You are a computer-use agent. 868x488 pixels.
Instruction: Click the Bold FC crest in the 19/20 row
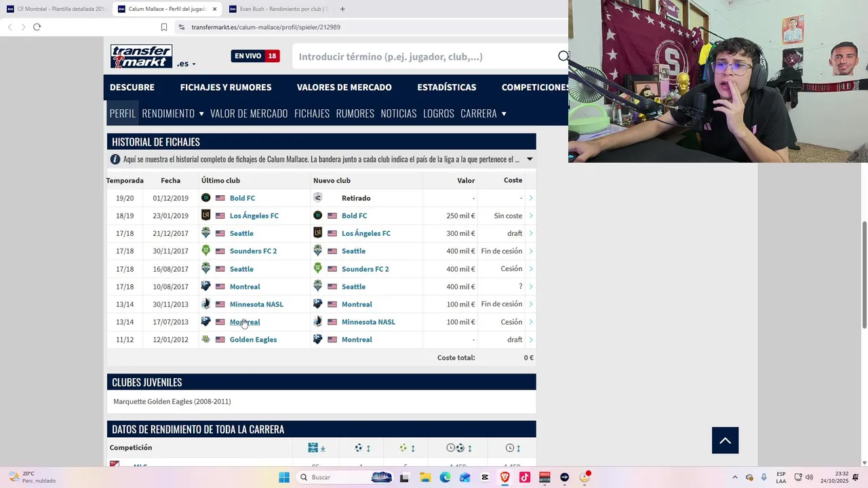pyautogui.click(x=206, y=198)
